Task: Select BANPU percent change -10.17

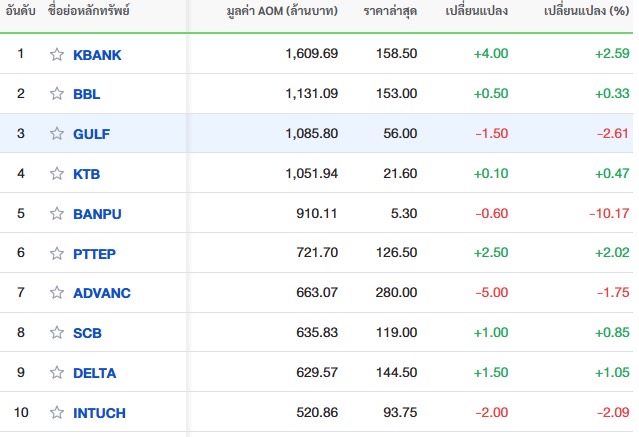Action: pos(610,213)
